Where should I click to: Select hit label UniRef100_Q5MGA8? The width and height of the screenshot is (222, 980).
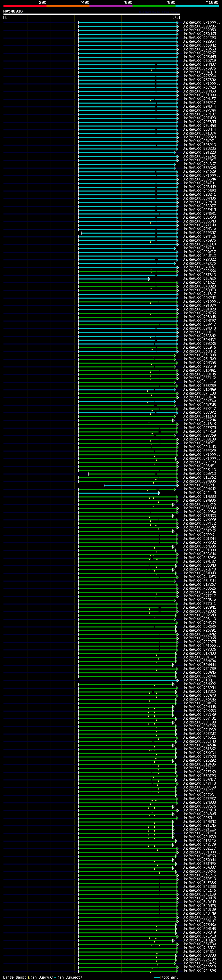pyautogui.click(x=199, y=363)
